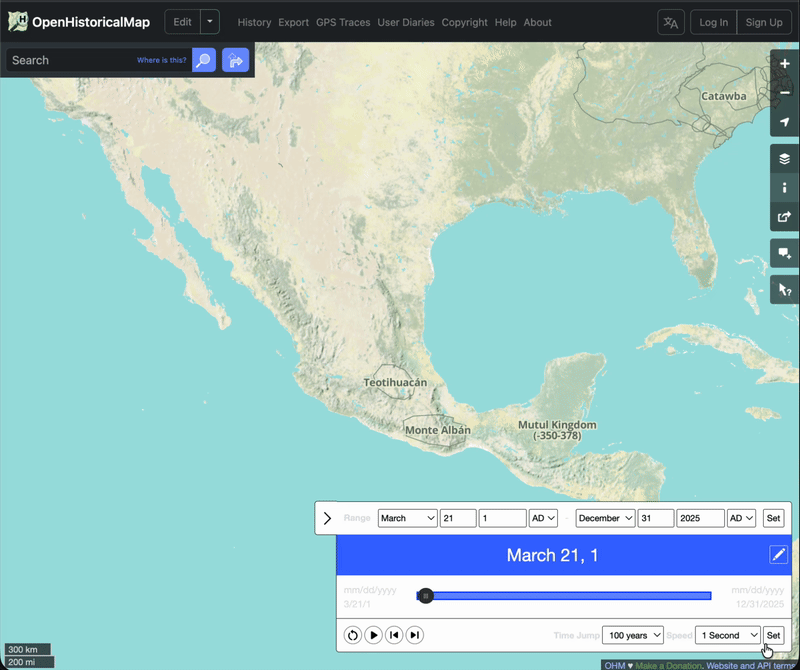Click the Mutul Kingdom map label

pos(557,430)
